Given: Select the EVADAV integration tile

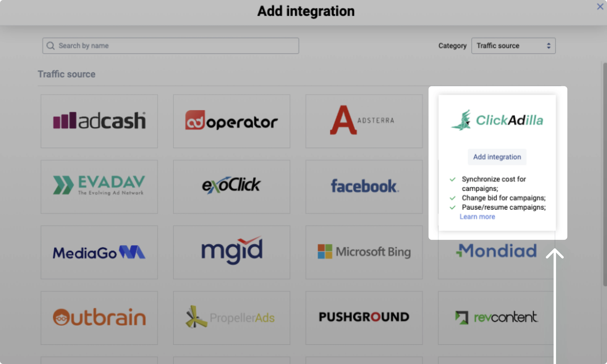Looking at the screenshot, I should click(99, 186).
